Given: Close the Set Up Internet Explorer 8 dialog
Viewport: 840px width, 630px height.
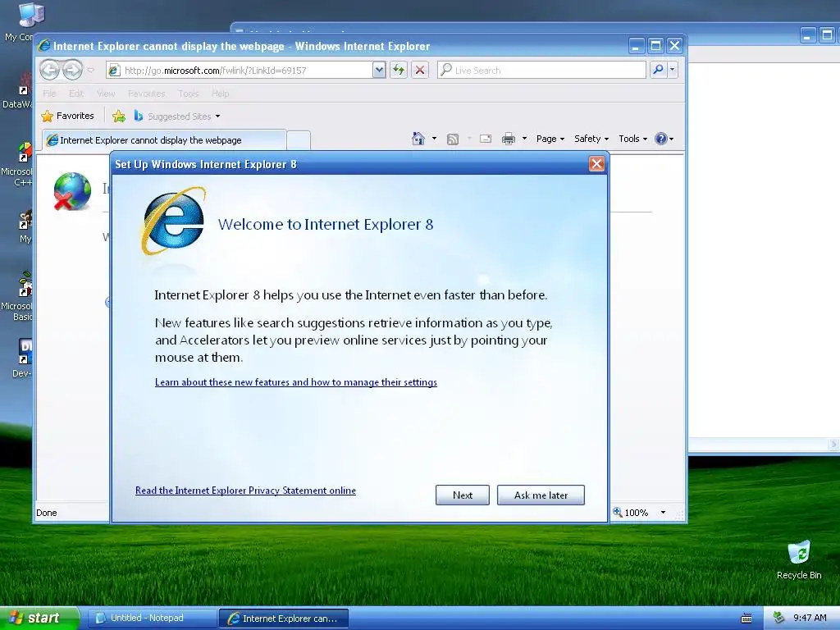Looking at the screenshot, I should coord(596,164).
